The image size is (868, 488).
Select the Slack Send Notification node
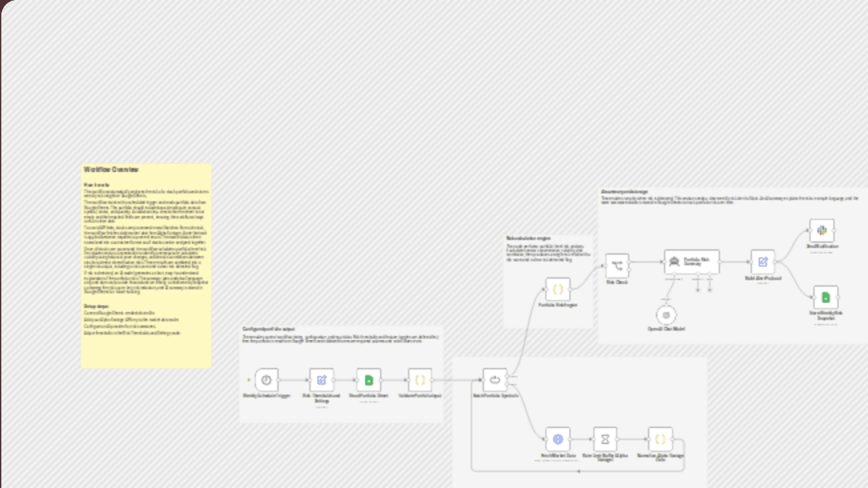(822, 231)
